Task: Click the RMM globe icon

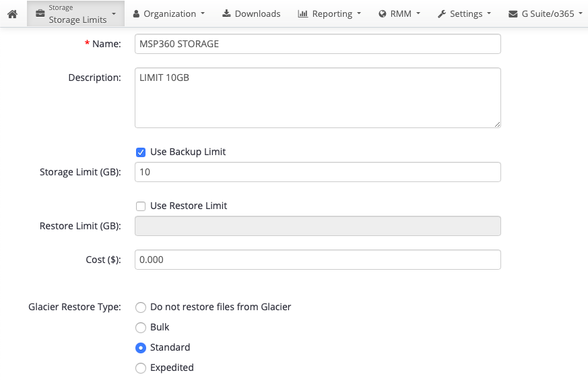Action: pos(382,14)
